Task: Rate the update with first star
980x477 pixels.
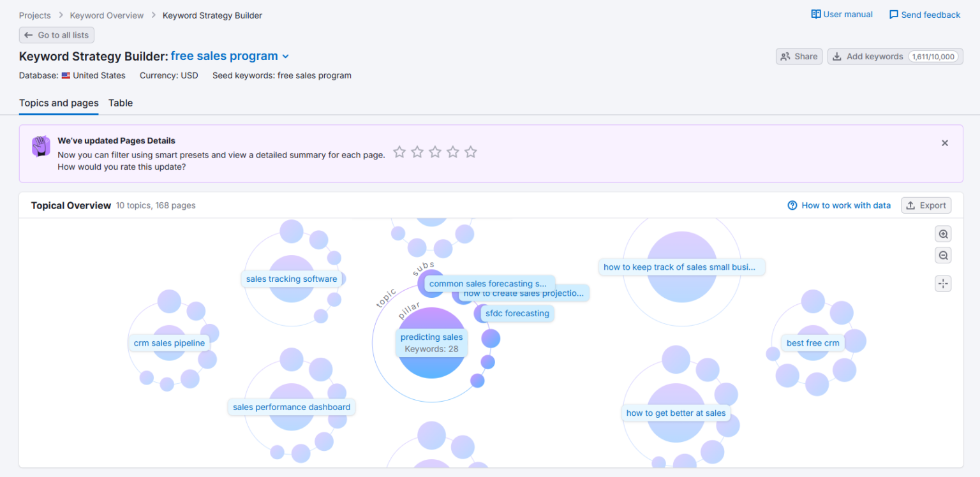Action: click(x=399, y=152)
